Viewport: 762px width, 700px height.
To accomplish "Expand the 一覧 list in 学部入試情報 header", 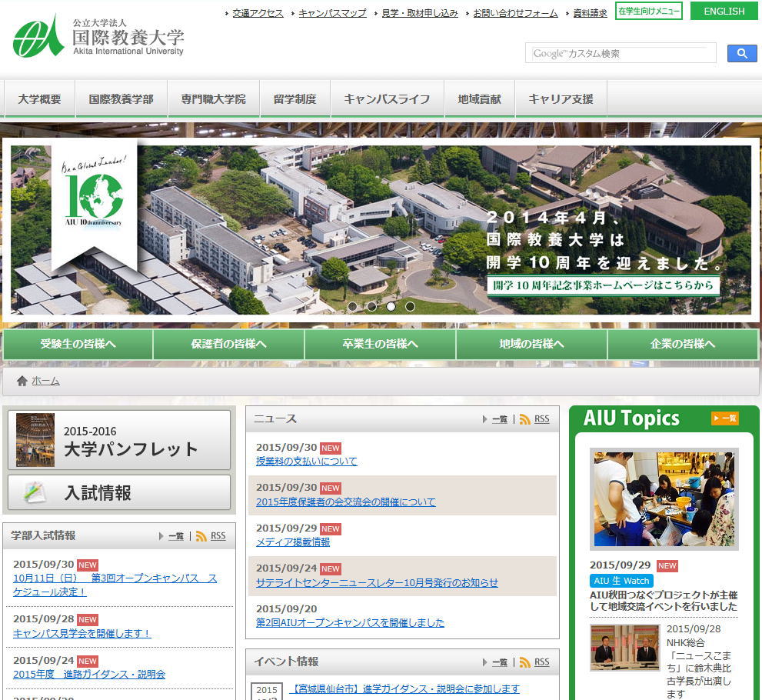I will 171,536.
